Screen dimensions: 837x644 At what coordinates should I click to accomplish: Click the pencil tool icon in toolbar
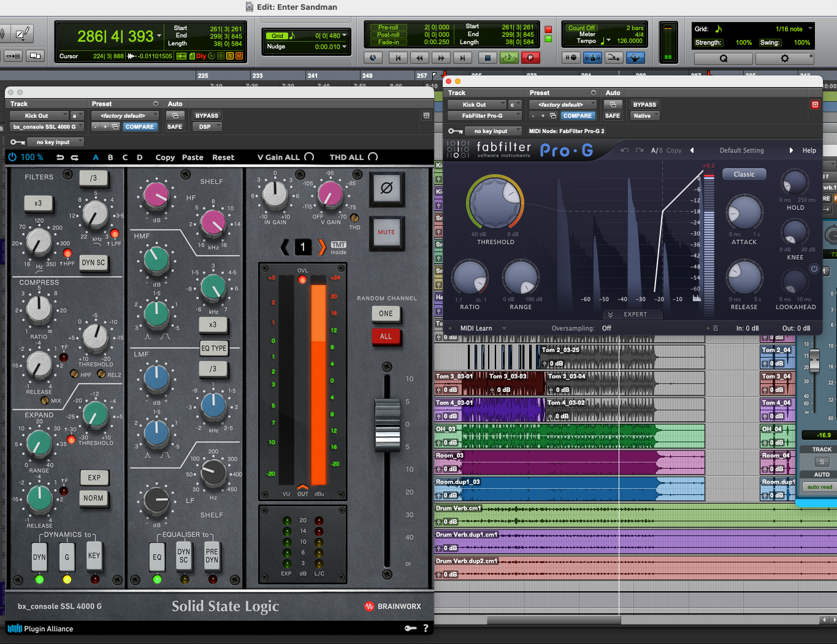pyautogui.click(x=21, y=33)
